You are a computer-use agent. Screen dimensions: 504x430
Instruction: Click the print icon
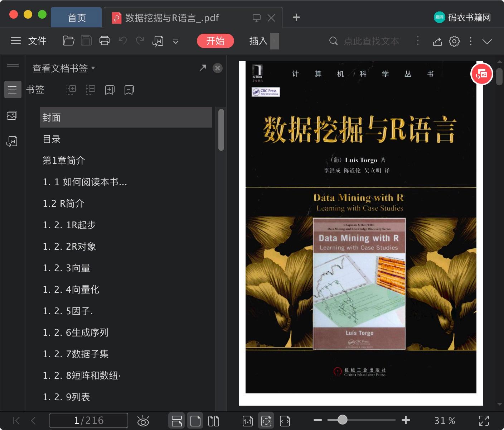tap(105, 41)
